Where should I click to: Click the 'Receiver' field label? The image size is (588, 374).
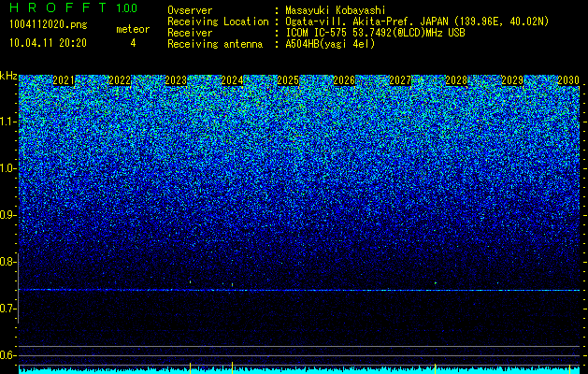pos(190,33)
